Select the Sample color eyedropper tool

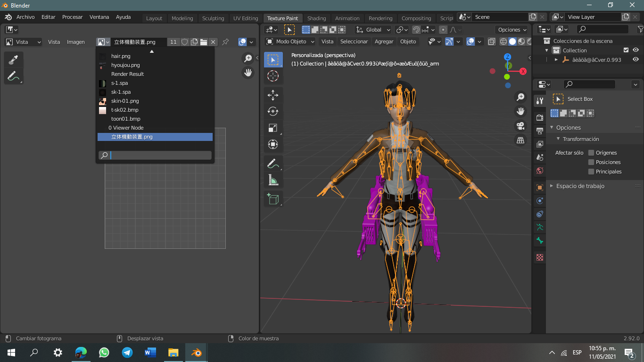pyautogui.click(x=13, y=59)
